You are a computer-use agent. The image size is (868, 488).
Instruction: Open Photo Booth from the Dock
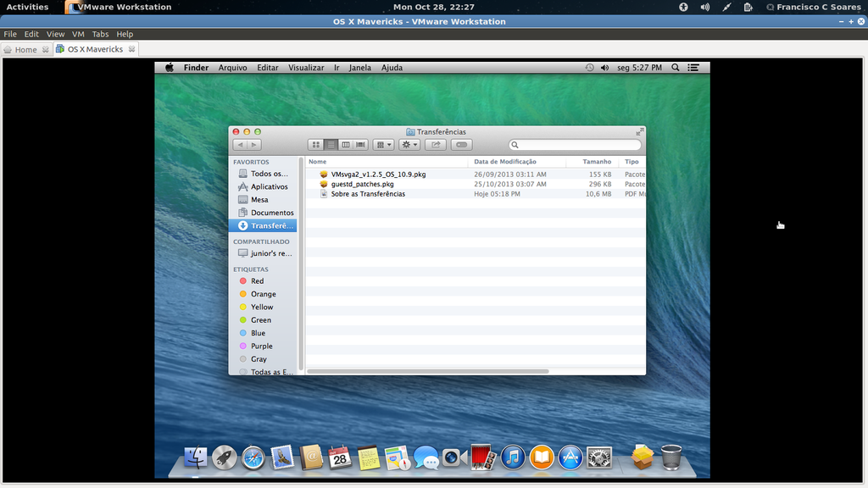pos(484,458)
